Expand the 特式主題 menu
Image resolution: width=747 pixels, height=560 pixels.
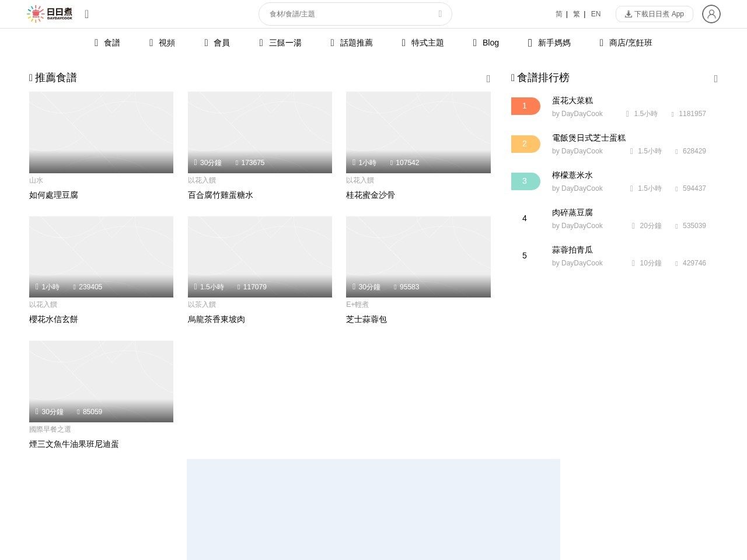pyautogui.click(x=423, y=43)
